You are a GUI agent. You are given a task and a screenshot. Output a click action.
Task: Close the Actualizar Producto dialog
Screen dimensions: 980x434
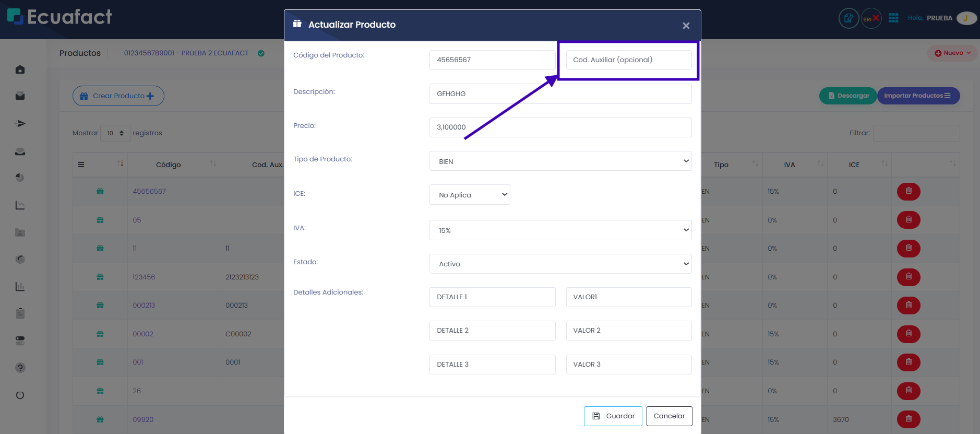[x=686, y=26]
